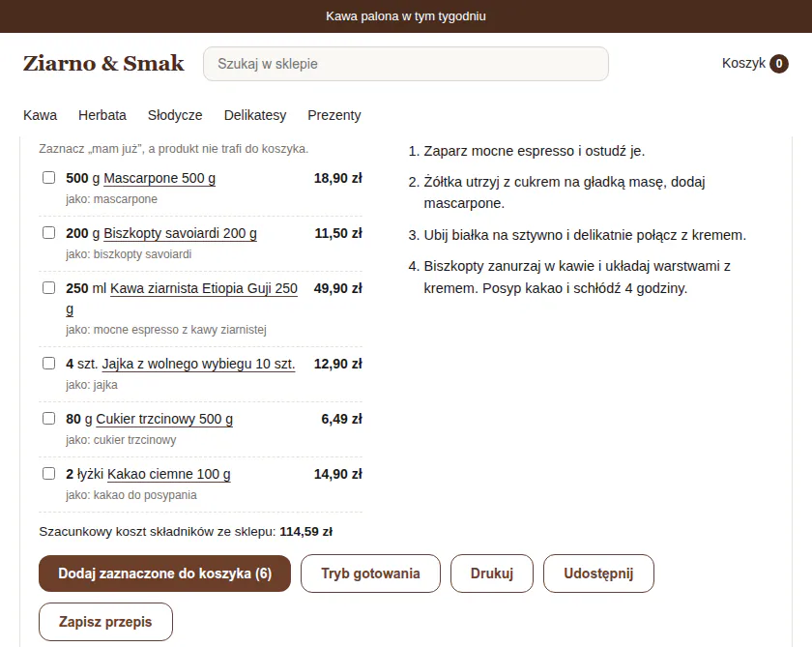Tick the Kakao ciemne 100 g checkbox
812x647 pixels.
tap(48, 474)
